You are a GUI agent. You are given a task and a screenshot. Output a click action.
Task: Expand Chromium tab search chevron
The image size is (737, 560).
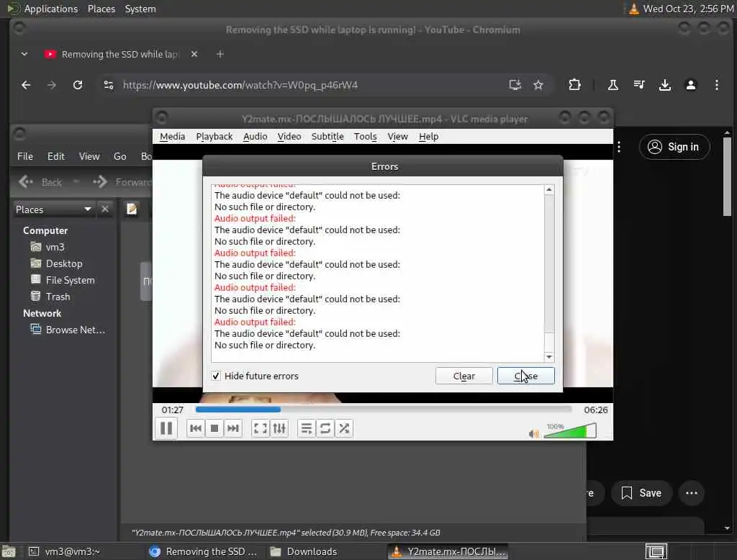tap(24, 54)
